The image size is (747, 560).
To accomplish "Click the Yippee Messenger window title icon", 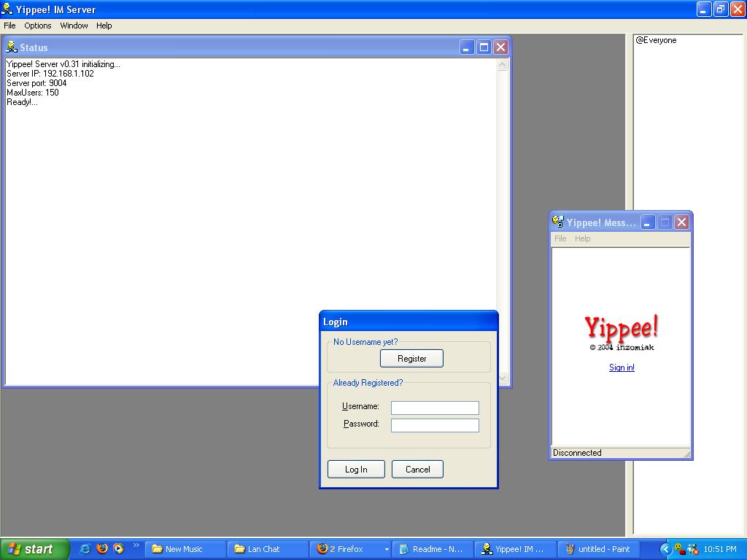I will click(x=558, y=222).
